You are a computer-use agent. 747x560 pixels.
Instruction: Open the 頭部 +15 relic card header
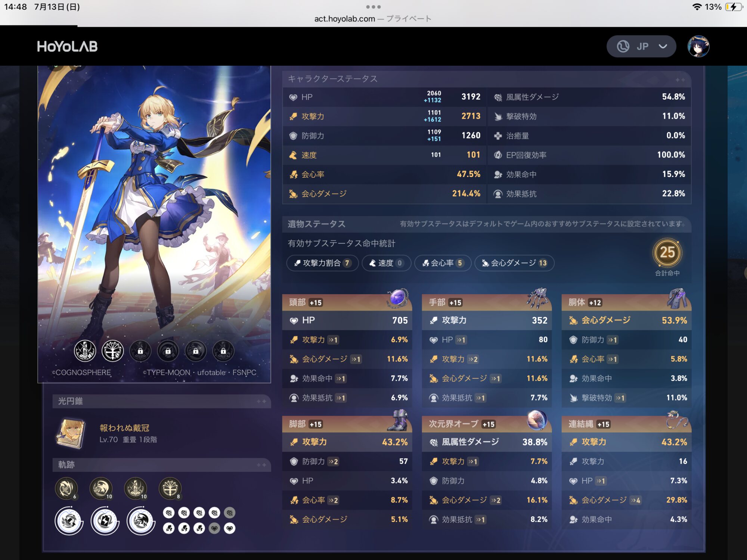click(x=347, y=302)
